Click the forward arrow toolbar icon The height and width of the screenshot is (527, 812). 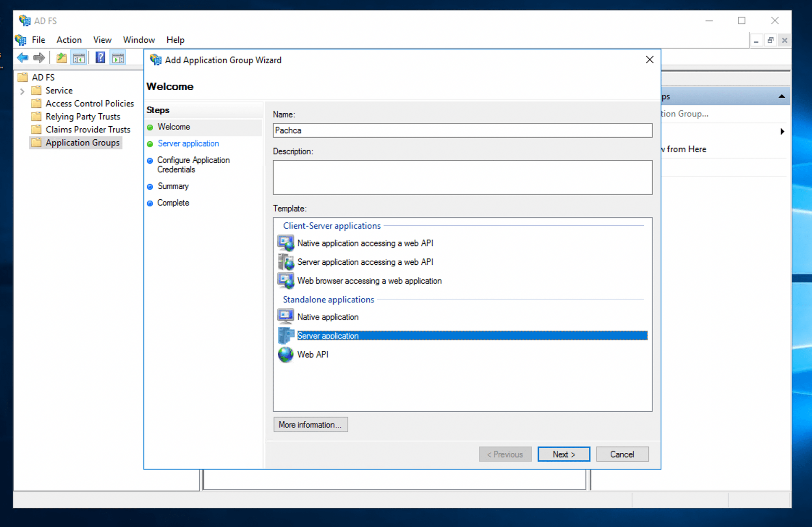click(39, 58)
